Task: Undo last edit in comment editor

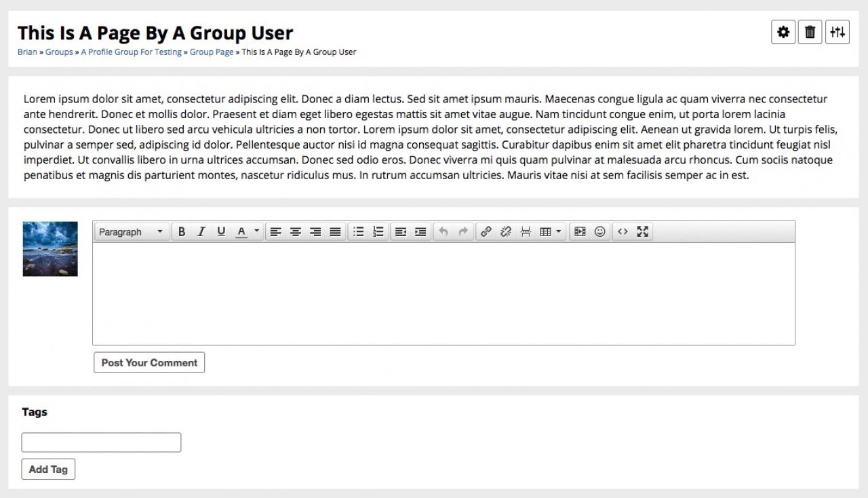Action: point(443,232)
